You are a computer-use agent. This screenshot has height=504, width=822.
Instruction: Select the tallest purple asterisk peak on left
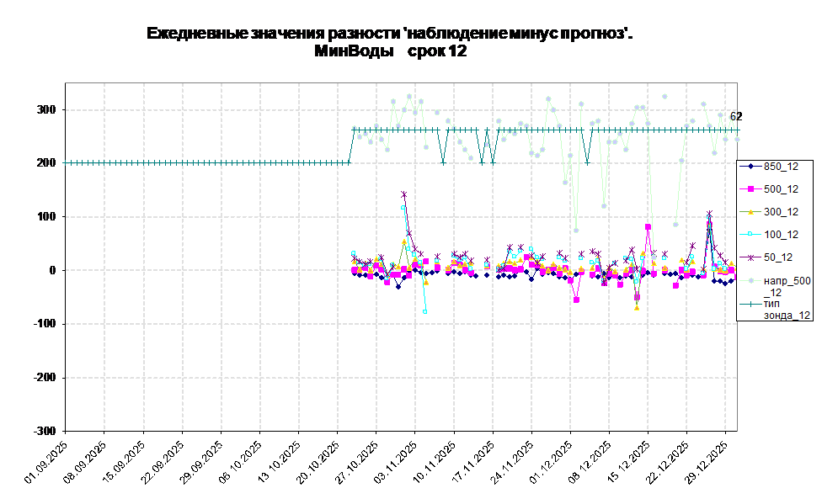tap(403, 194)
